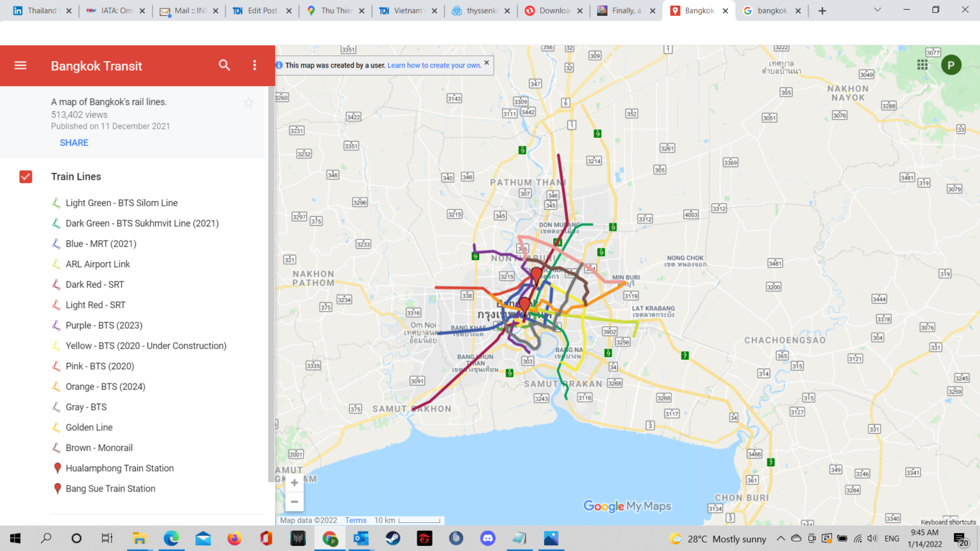The image size is (980, 551).
Task: Switch to the bangkok Google search tab
Action: (x=771, y=10)
